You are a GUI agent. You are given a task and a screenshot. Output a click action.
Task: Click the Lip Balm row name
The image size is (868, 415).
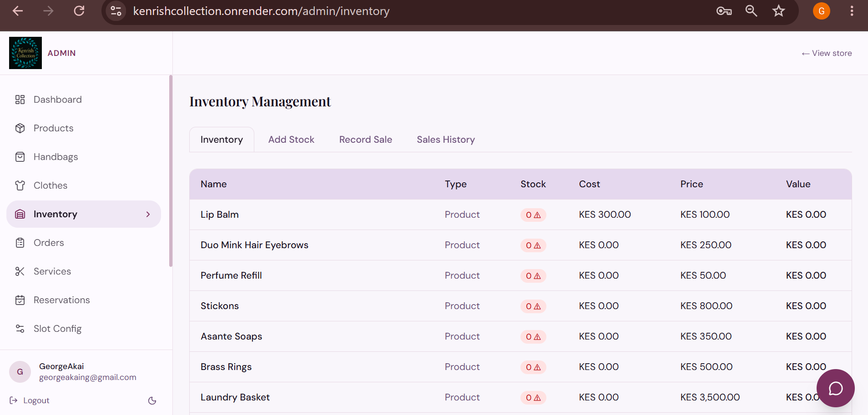[220, 215]
